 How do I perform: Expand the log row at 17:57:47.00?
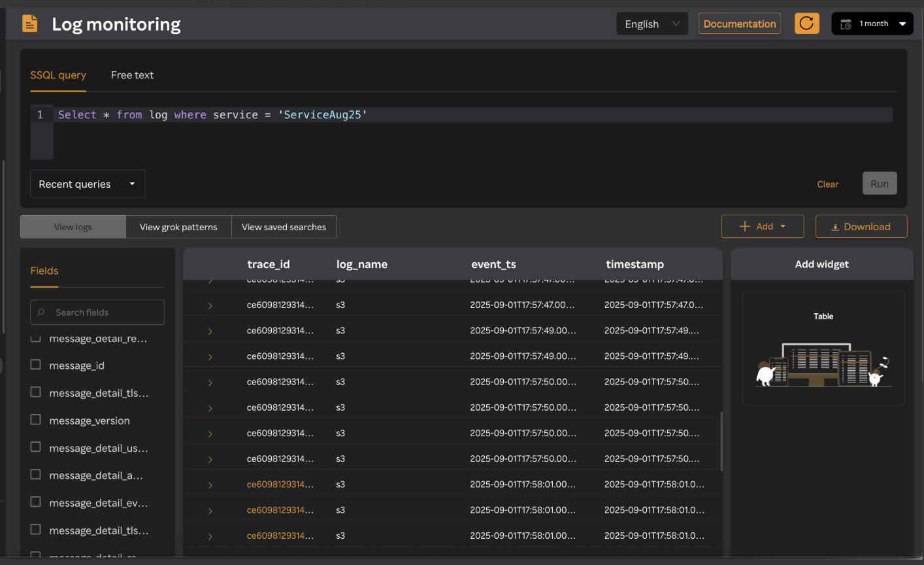coord(210,305)
